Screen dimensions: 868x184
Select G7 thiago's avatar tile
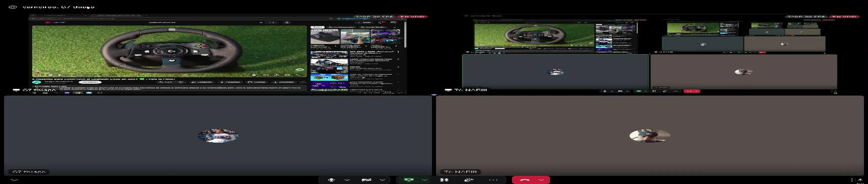coord(218,135)
